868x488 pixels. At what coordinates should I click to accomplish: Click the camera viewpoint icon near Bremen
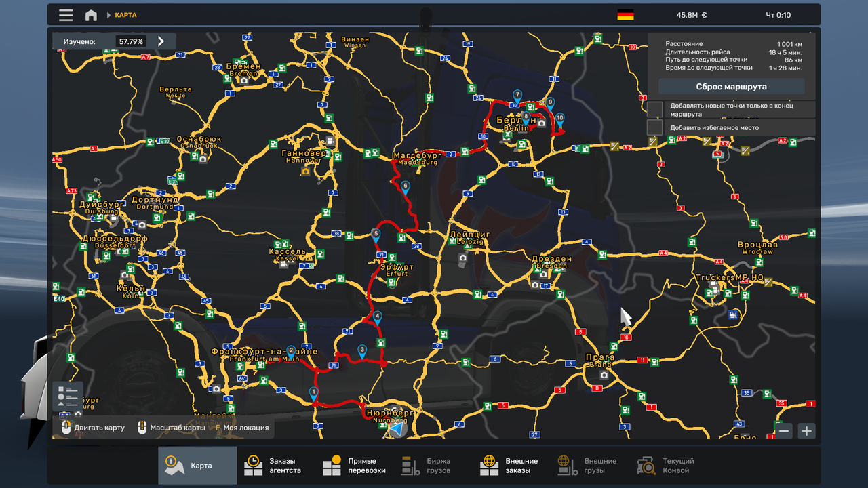pyautogui.click(x=243, y=80)
